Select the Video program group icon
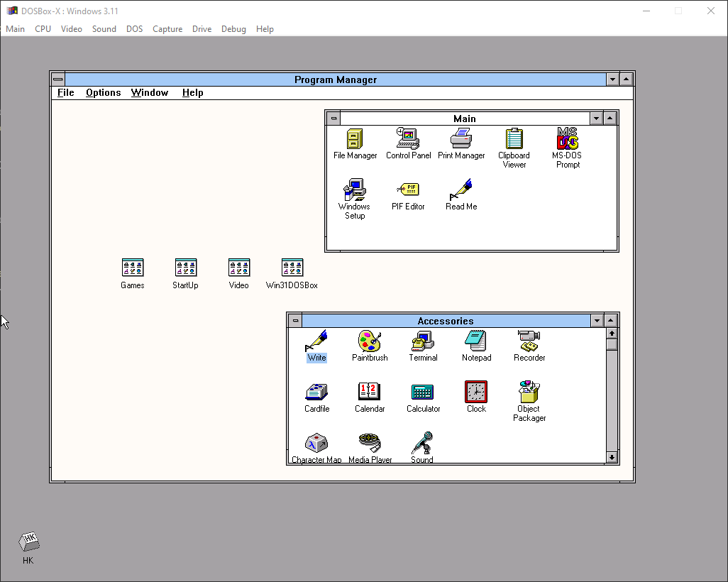The width and height of the screenshot is (728, 582). click(x=238, y=268)
